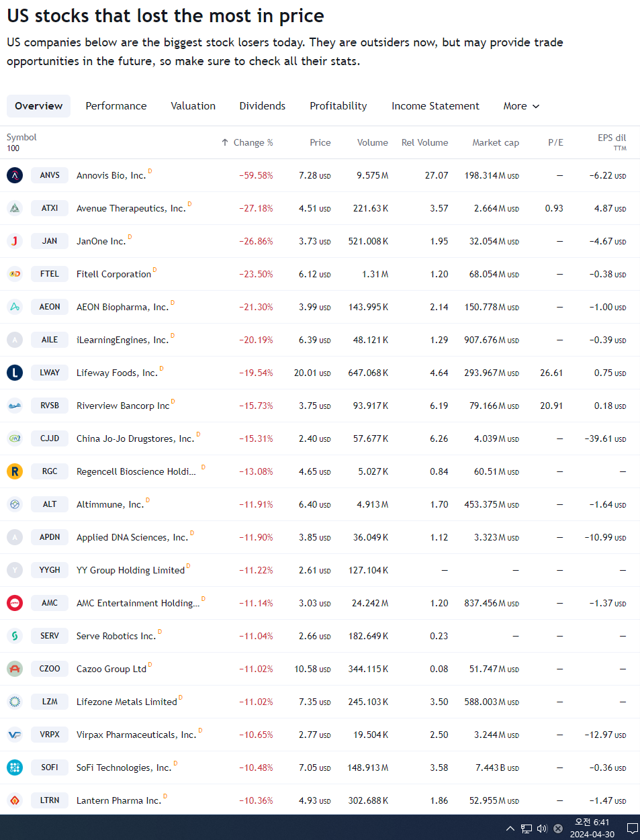This screenshot has height=840, width=640.
Task: Open the volume control in taskbar
Action: coord(542,829)
